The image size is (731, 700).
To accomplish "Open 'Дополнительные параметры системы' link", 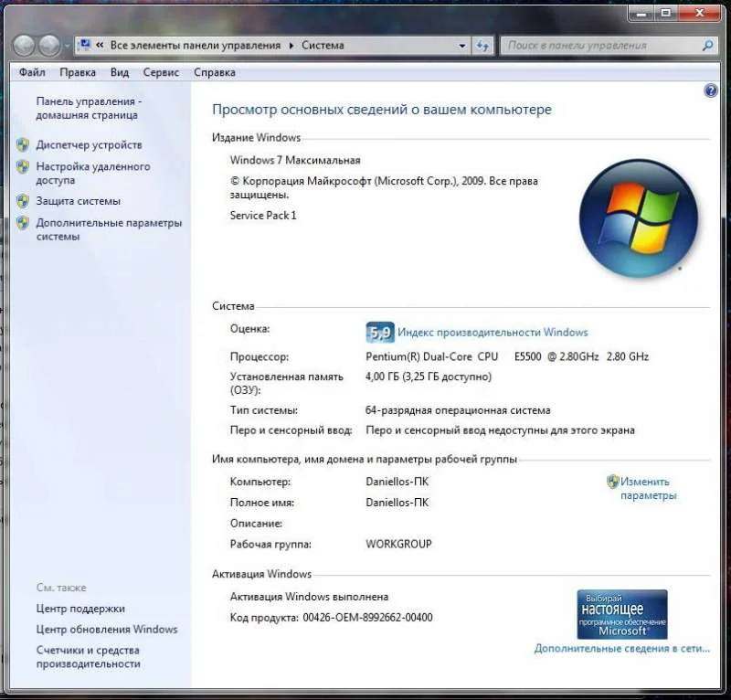I will pos(109,229).
